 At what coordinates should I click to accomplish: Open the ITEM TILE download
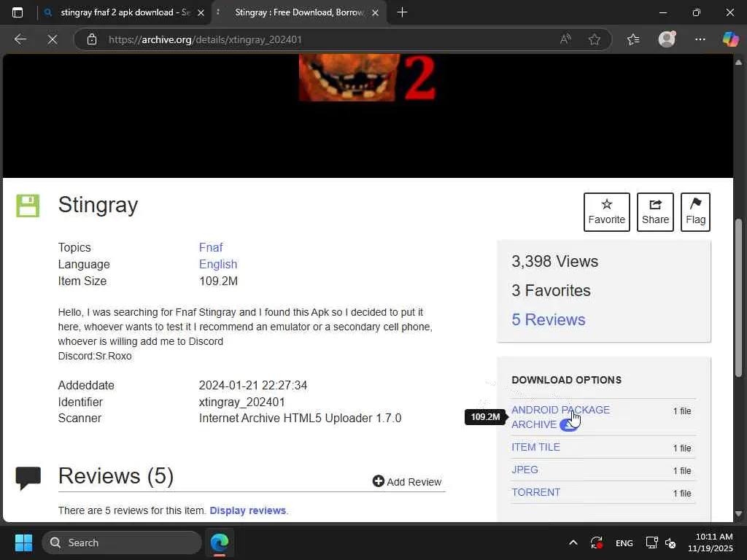pos(535,447)
